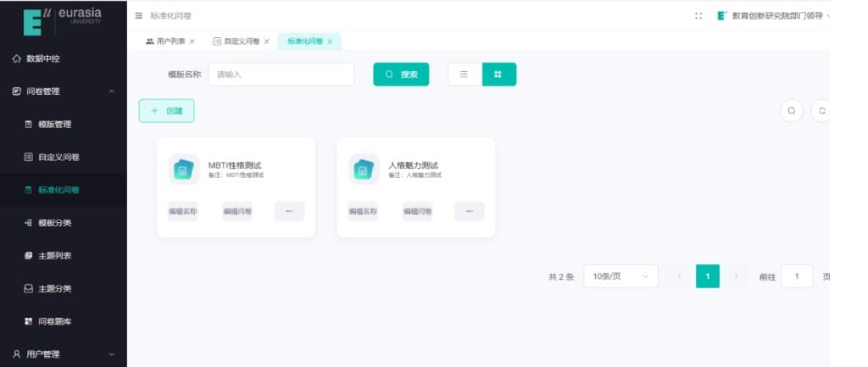Open the MBTI性格测试 card title
This screenshot has height=367, width=868.
[x=235, y=165]
